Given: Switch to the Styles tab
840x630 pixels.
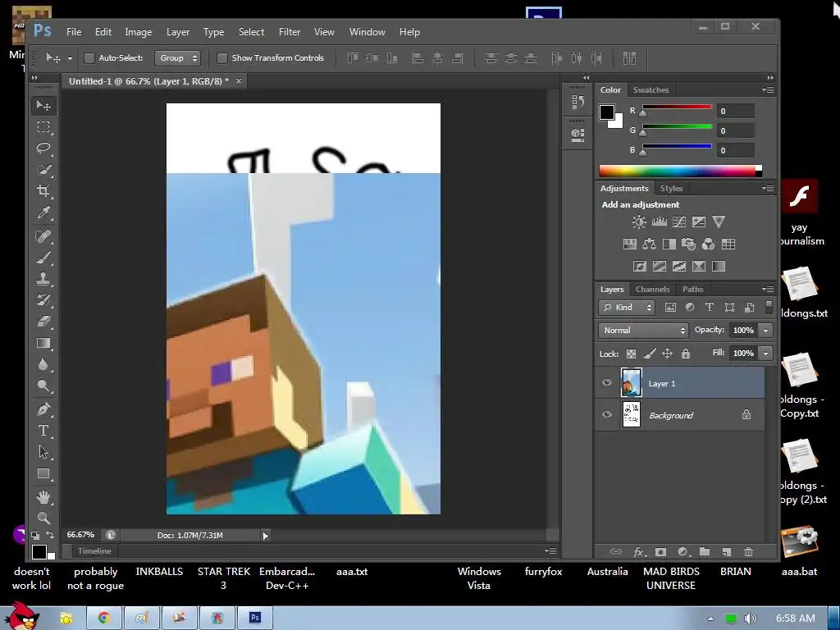Looking at the screenshot, I should tap(671, 189).
